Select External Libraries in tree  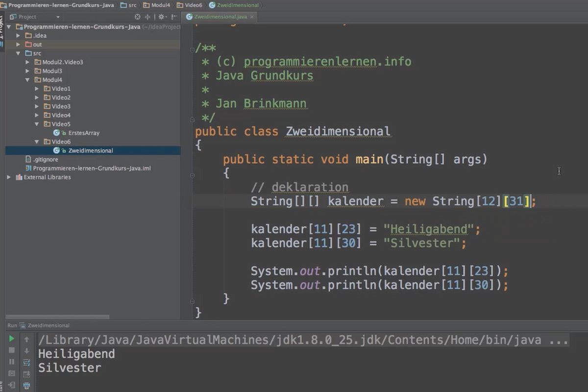pyautogui.click(x=47, y=177)
